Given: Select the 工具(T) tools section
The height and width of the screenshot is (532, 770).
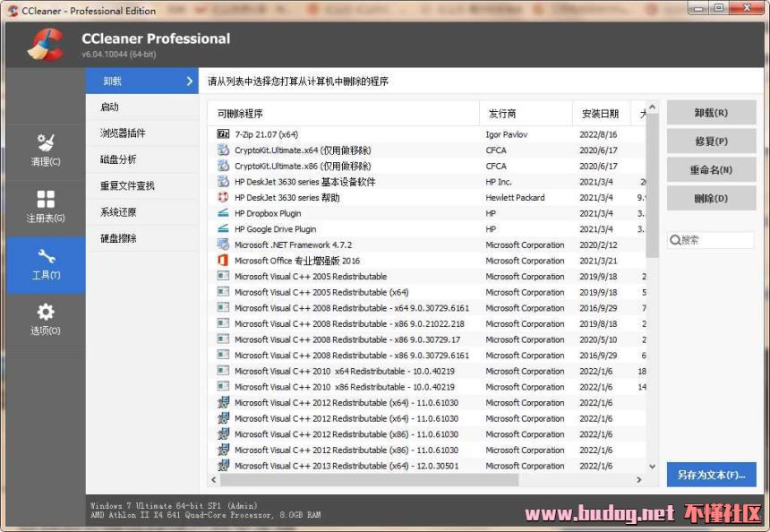Looking at the screenshot, I should [x=46, y=264].
